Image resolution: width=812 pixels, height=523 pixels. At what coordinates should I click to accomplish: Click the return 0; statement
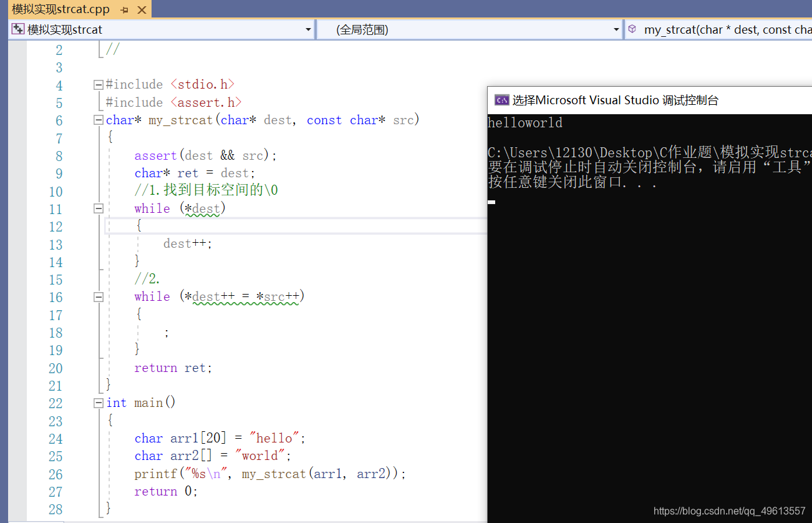[x=166, y=491]
